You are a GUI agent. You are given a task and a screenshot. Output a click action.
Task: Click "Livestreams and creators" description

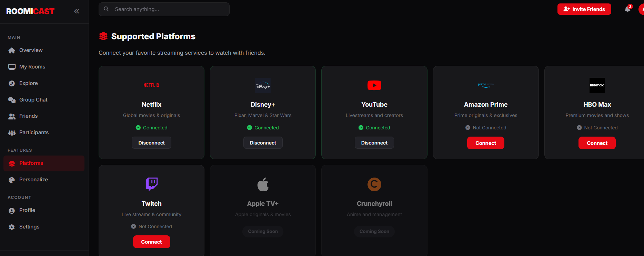pyautogui.click(x=374, y=115)
